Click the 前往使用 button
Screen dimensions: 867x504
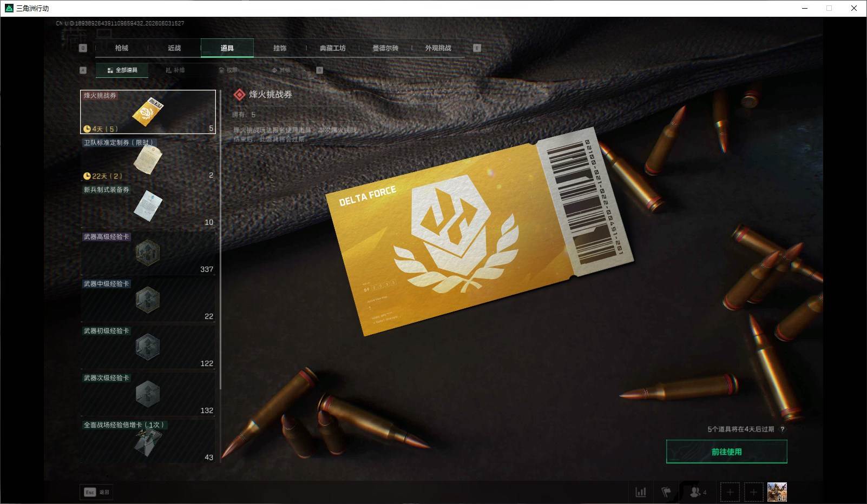726,452
